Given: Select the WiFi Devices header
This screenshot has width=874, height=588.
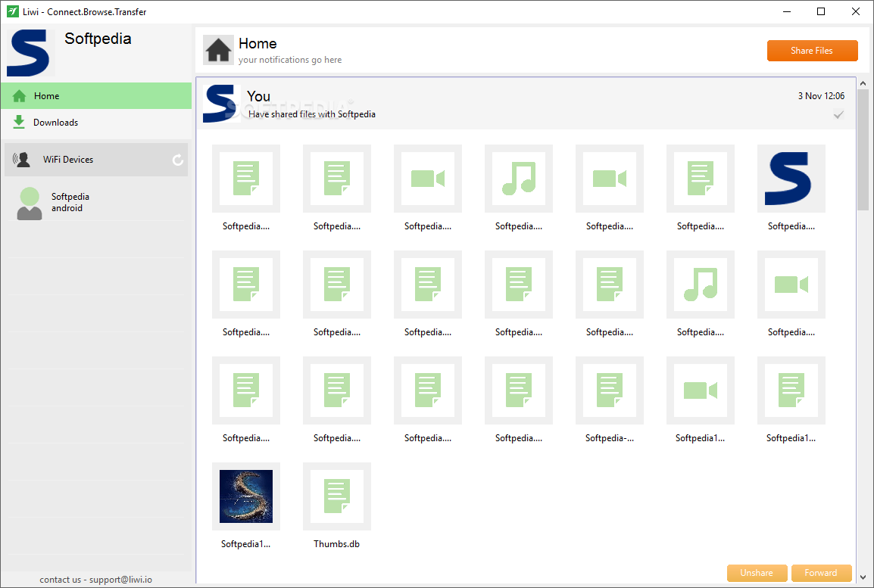Looking at the screenshot, I should tap(96, 160).
